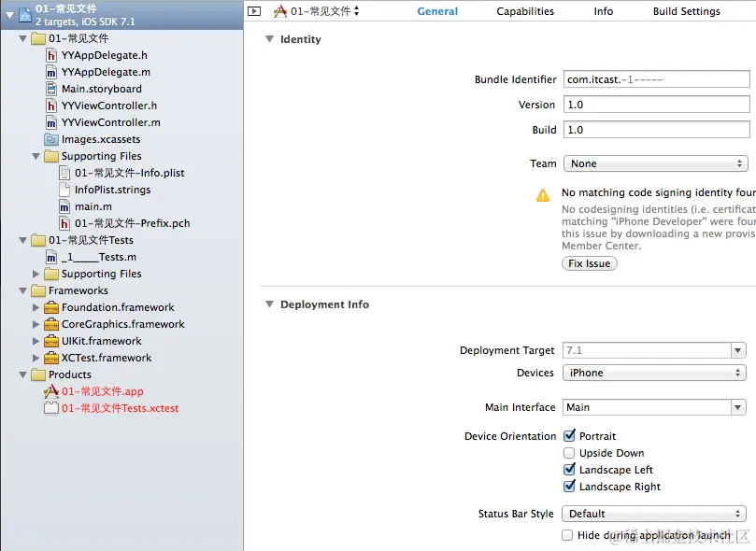Collapse the Frameworks group triangle
This screenshot has height=551, width=756.
(22, 291)
